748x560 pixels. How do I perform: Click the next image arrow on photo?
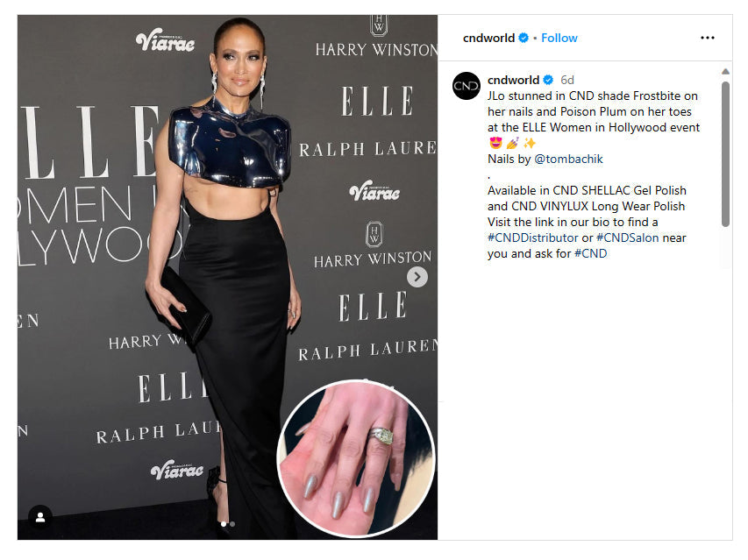tap(417, 277)
